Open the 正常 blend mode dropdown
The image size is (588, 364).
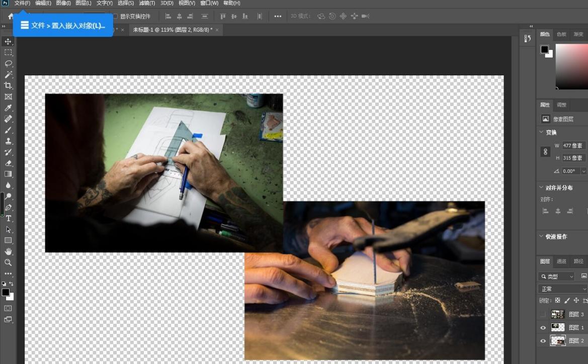[x=561, y=289]
